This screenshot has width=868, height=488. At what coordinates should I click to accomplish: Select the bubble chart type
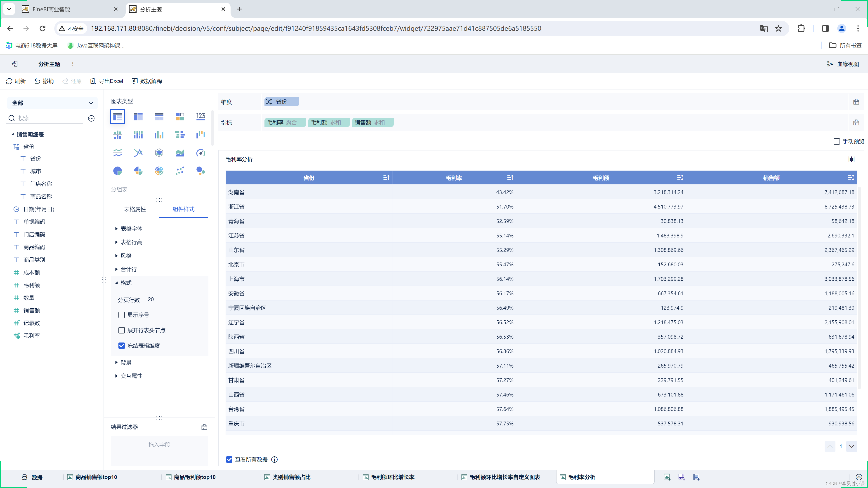point(200,171)
